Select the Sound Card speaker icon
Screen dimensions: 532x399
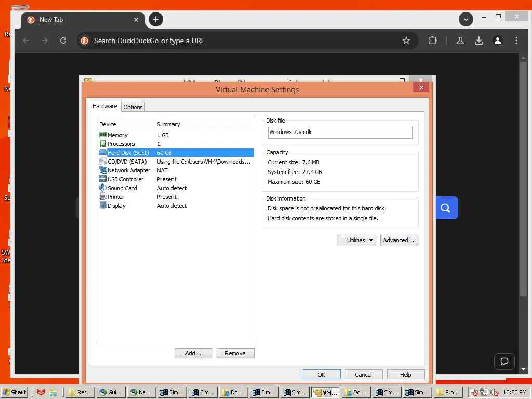[103, 188]
